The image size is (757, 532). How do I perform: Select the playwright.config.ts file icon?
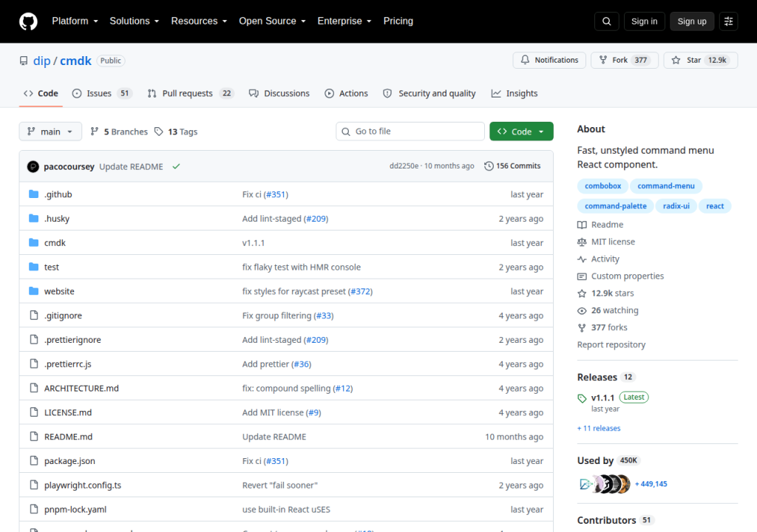click(x=34, y=485)
